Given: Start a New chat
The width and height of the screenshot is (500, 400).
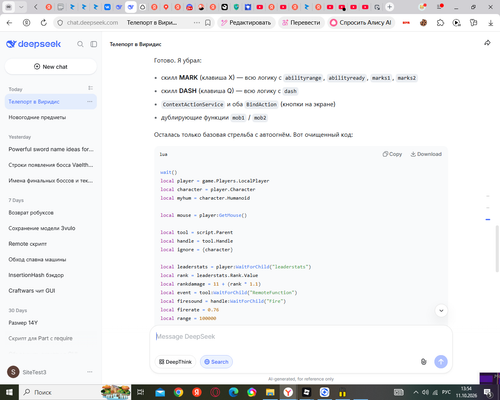Looking at the screenshot, I should coord(51,67).
